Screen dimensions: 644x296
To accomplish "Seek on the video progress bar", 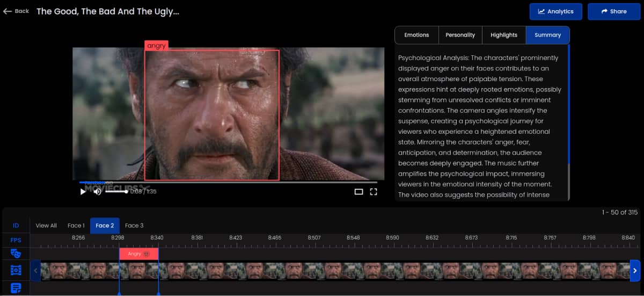I will [x=229, y=182].
